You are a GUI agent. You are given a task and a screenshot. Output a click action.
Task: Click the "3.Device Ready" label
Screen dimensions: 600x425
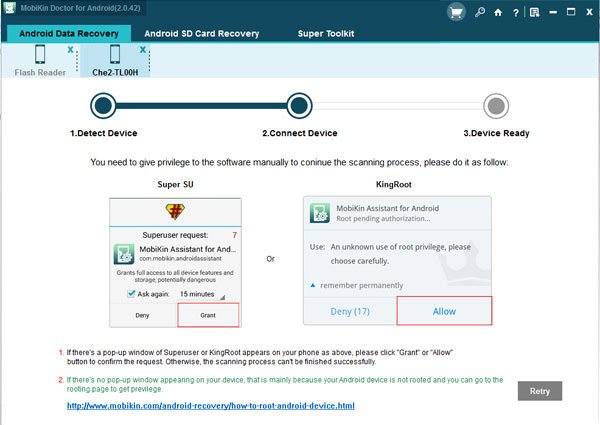[x=496, y=133]
